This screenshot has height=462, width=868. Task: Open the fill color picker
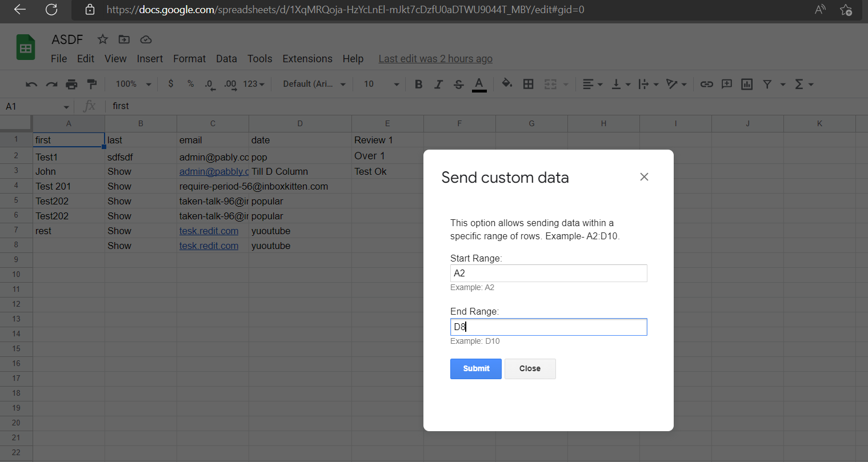[507, 84]
